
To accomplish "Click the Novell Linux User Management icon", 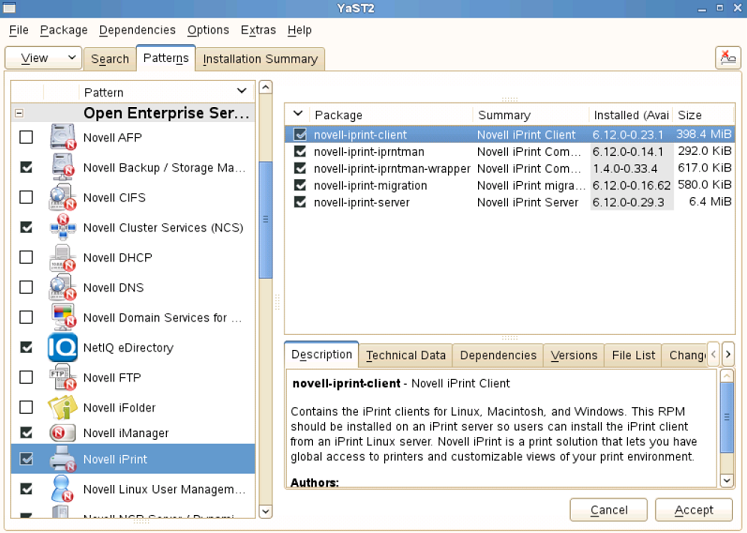I will [62, 489].
